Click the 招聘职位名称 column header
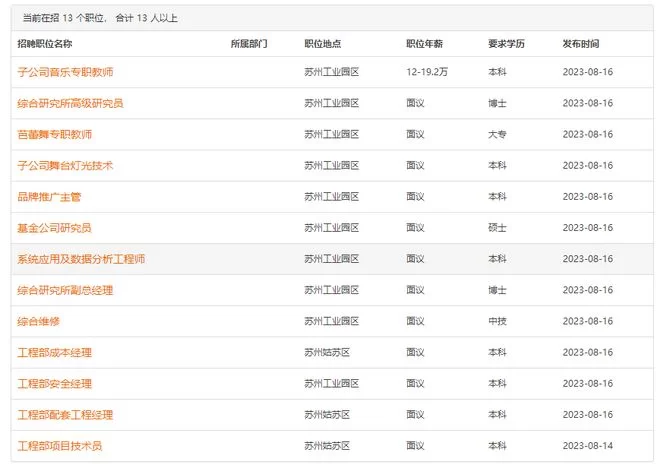The width and height of the screenshot is (660, 468). (x=45, y=44)
